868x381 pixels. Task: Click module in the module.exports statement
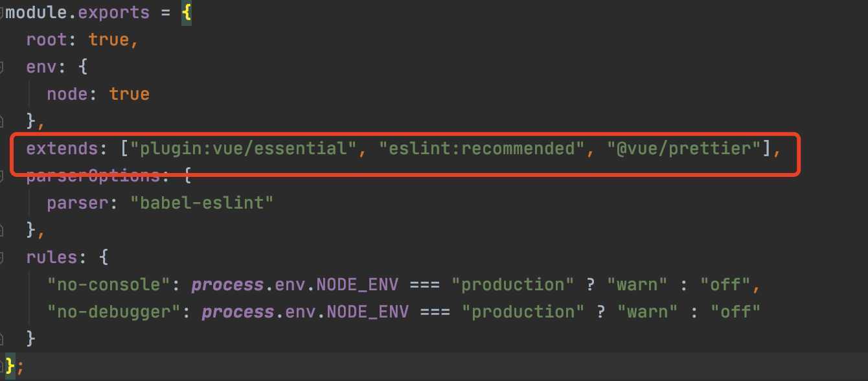coord(36,12)
